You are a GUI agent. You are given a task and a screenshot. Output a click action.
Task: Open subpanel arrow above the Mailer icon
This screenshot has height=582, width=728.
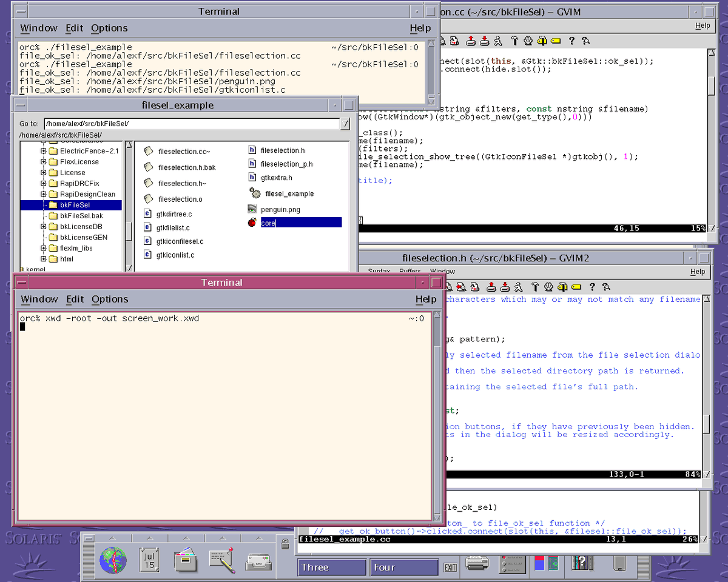(258, 538)
